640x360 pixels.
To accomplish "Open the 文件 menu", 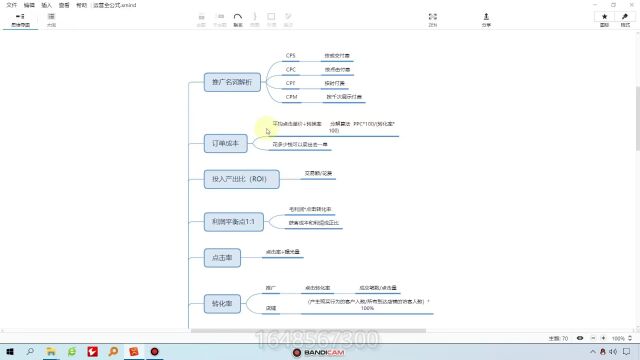I will (x=11, y=5).
